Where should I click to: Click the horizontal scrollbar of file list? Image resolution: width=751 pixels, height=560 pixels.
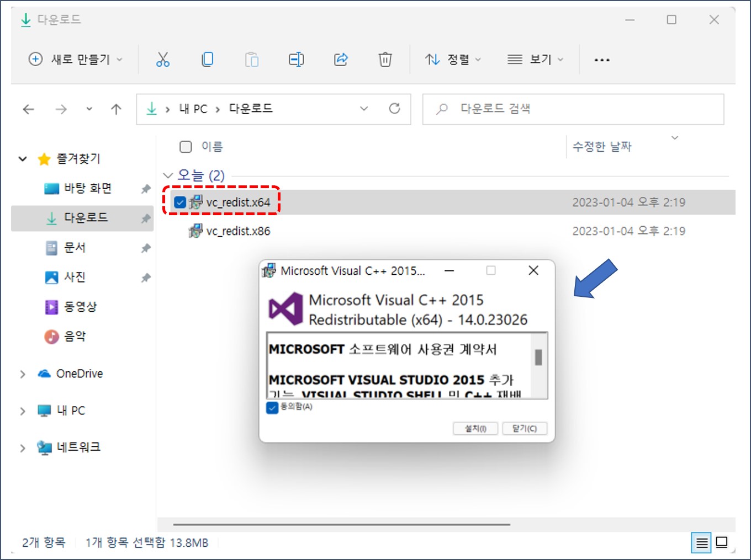341,525
